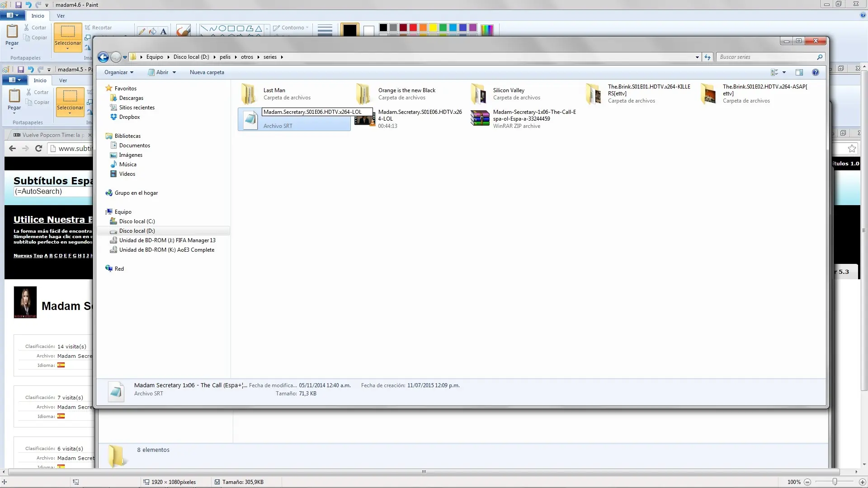Screen dimensions: 868x488
Task: Click the Pegar clipboard icon in madam4.6 Paint
Action: 12,31
